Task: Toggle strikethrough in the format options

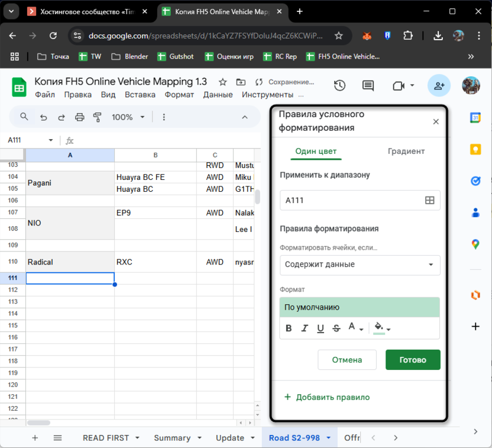Action: click(336, 328)
